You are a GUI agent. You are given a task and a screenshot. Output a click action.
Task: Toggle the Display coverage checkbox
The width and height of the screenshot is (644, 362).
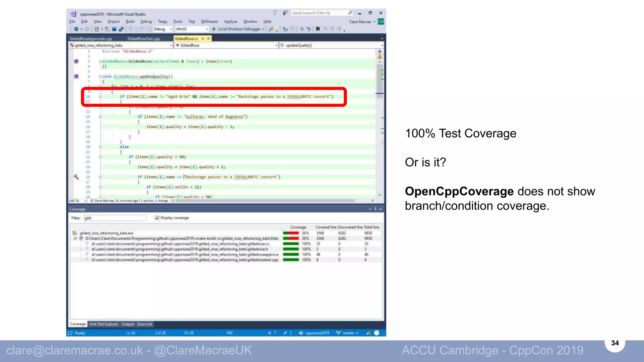point(157,218)
